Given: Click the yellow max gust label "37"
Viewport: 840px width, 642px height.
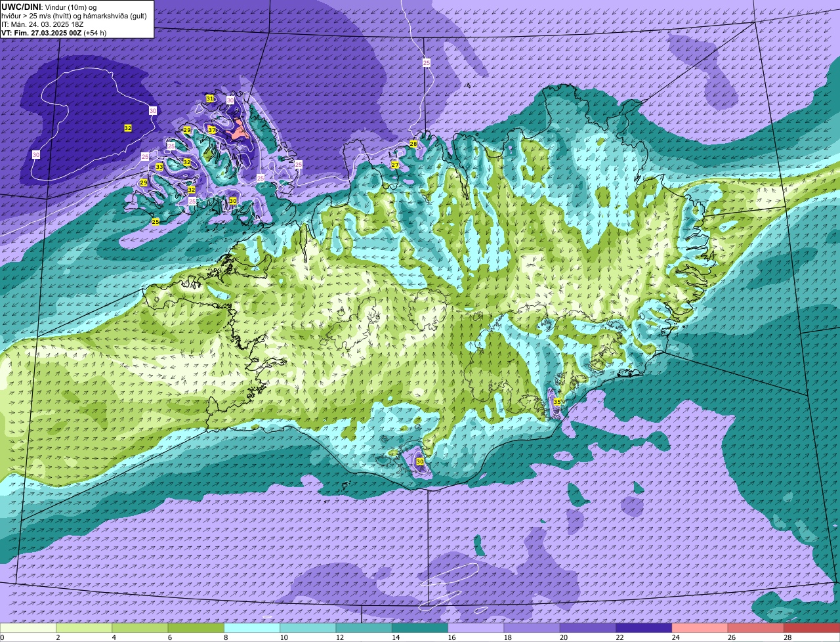Looking at the screenshot, I should [212, 130].
